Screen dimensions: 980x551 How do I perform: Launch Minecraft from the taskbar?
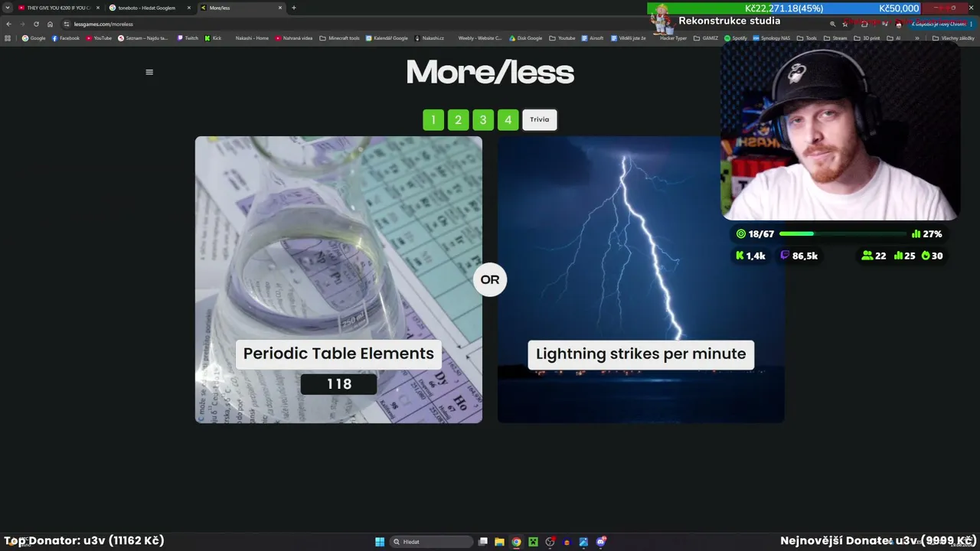coord(533,542)
